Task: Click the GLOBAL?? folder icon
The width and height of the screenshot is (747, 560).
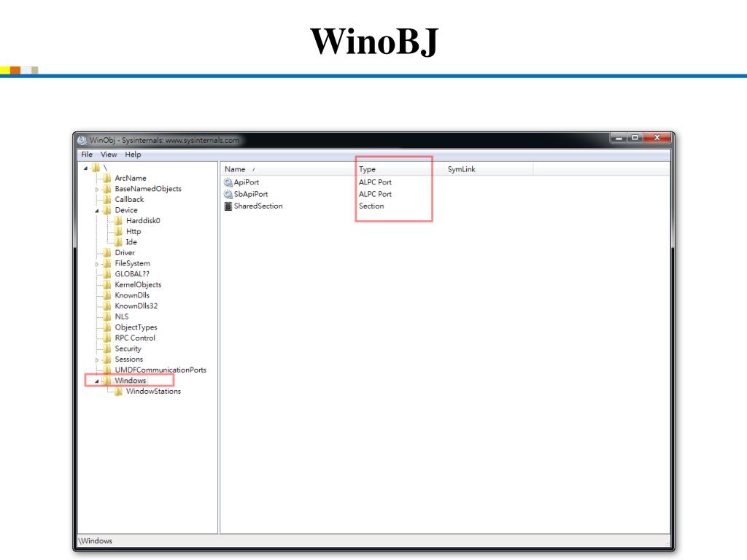Action: (107, 274)
